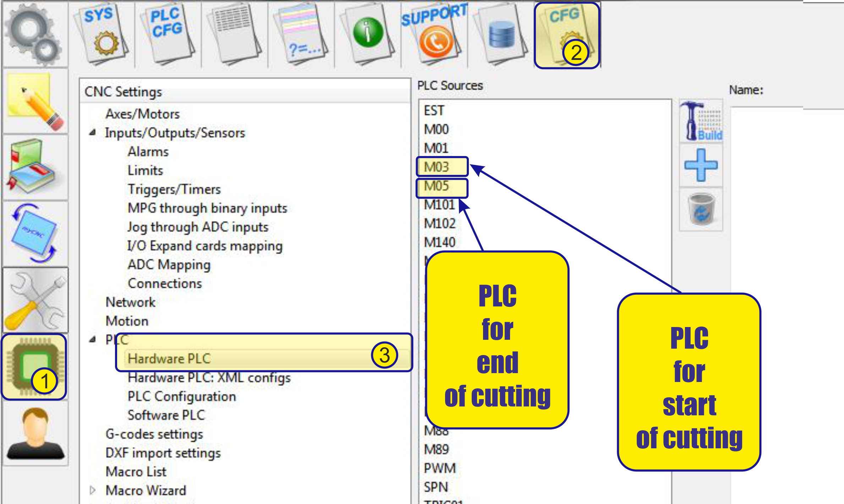Expand the Macro Wizard tree node
Viewport: 844px width, 504px height.
click(93, 491)
